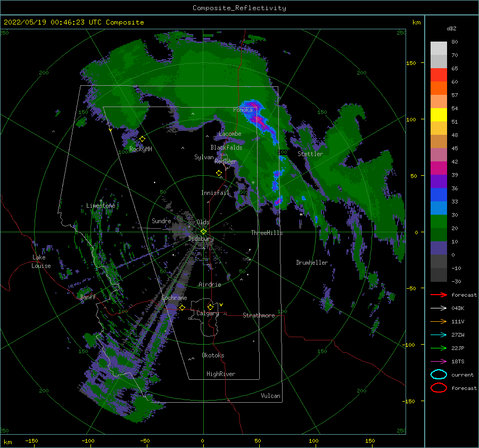Viewport: 479px width, 448px height.
Task: Click the RockyMH label
Action: pos(141,149)
